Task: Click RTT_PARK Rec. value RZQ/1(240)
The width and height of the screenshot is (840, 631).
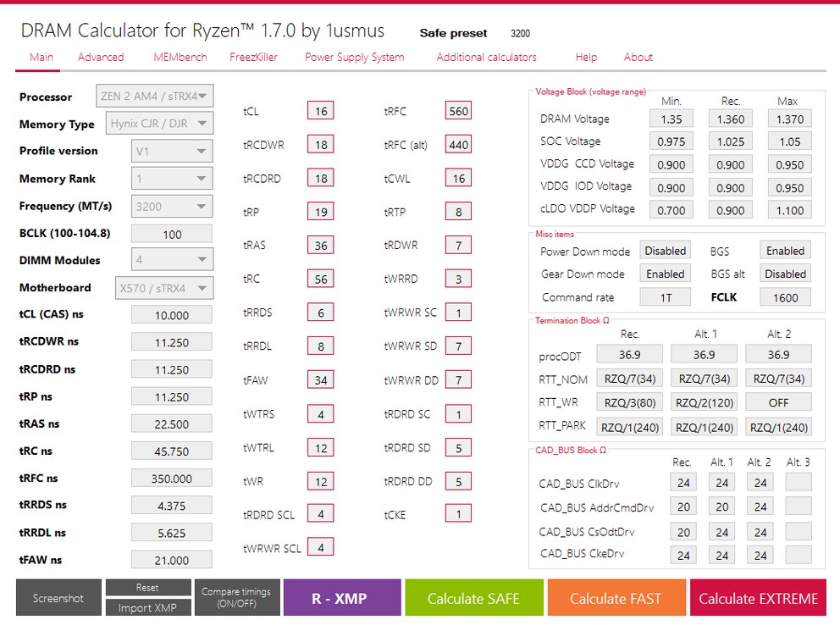Action: pyautogui.click(x=629, y=428)
